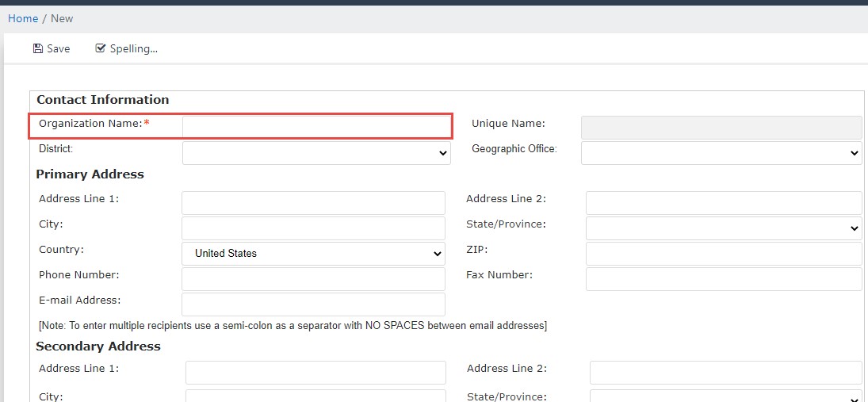The image size is (868, 402).
Task: Click the Primary Address Line 1 field
Action: [313, 203]
